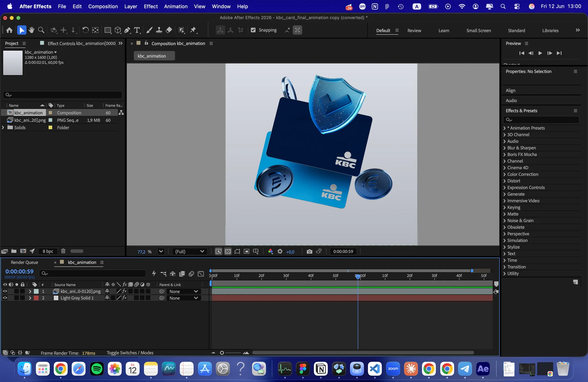Click the delete trash icon in Project panel

click(x=63, y=251)
